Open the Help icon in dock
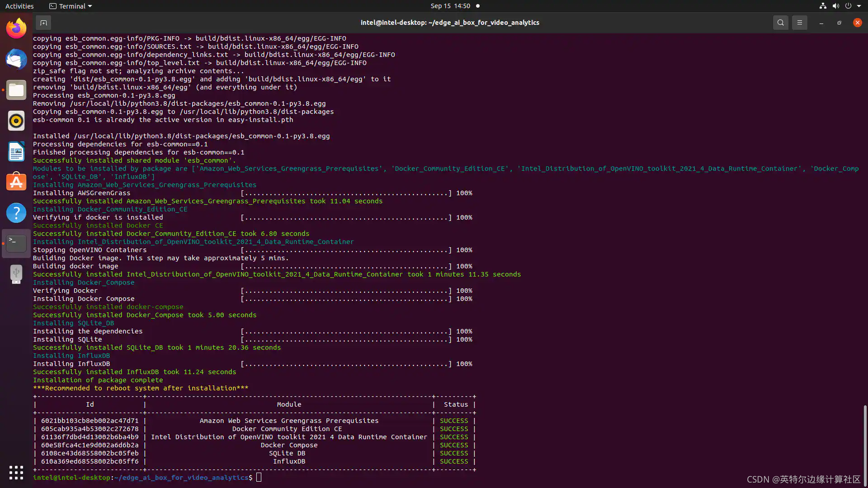 click(x=16, y=213)
